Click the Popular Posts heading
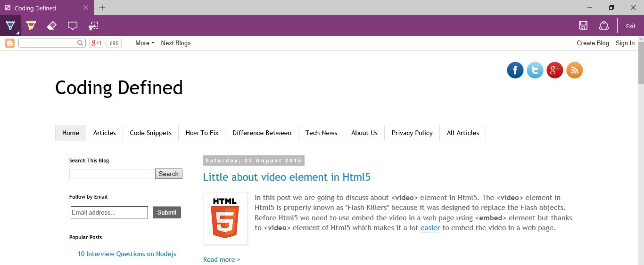This screenshot has height=265, width=644. click(85, 237)
